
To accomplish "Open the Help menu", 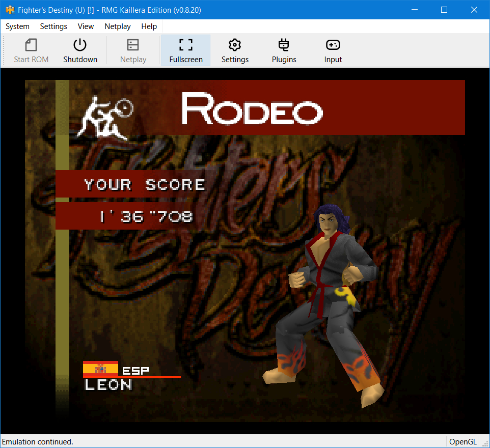I will [x=149, y=26].
